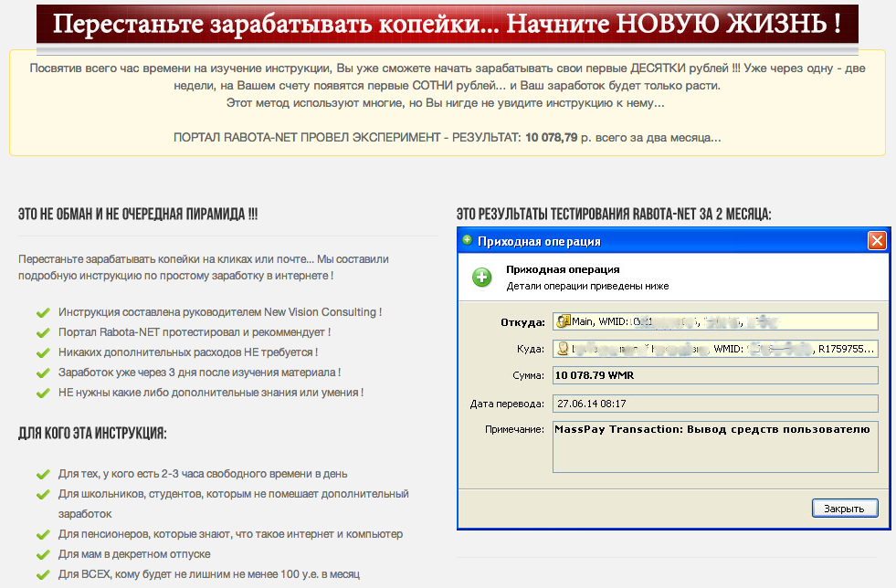Click text Для мам в декретном отпуске

[134, 553]
